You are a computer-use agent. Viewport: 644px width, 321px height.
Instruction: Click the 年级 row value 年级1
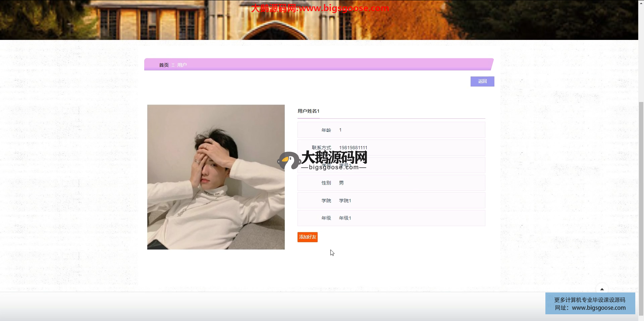(345, 218)
